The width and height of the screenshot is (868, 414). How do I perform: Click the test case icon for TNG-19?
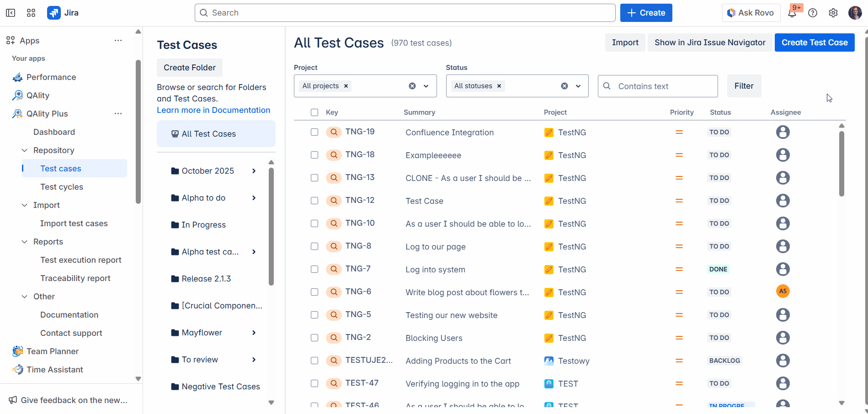pyautogui.click(x=334, y=132)
